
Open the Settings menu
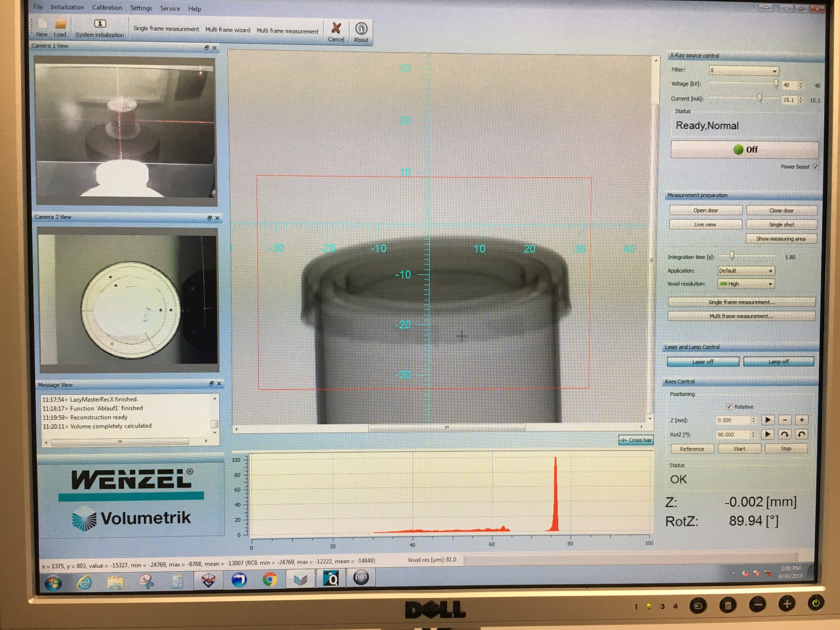coord(141,8)
